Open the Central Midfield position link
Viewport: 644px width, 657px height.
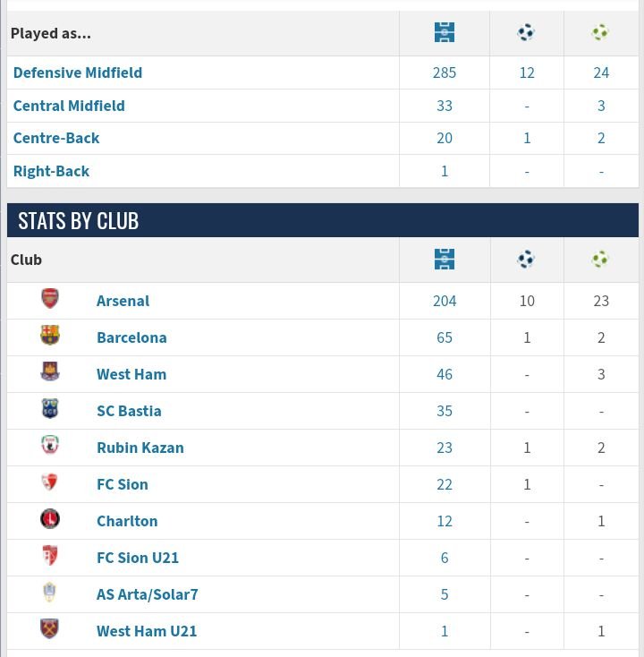[x=69, y=106]
